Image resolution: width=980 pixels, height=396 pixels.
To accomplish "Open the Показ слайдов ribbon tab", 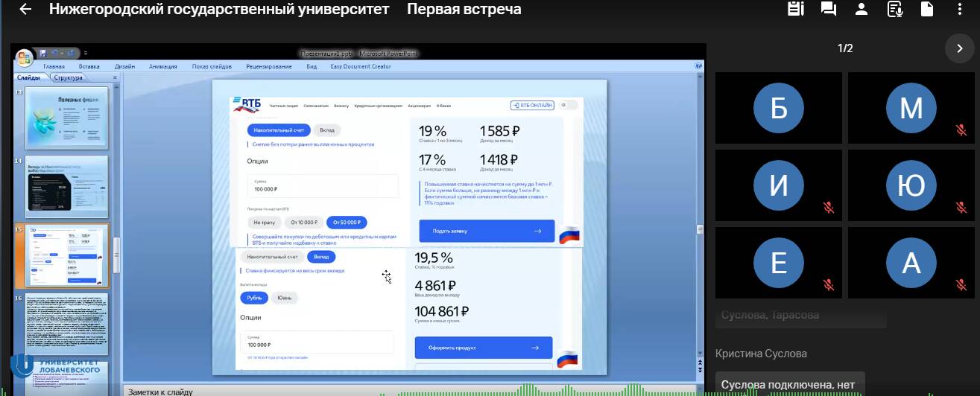I will [212, 66].
